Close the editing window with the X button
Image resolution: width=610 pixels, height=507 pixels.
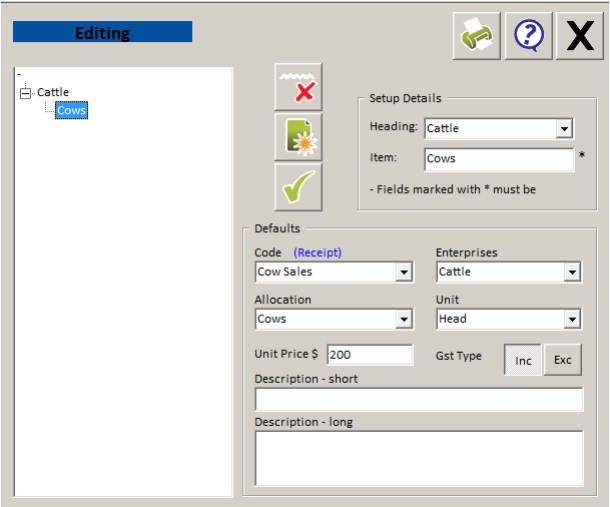click(x=580, y=35)
